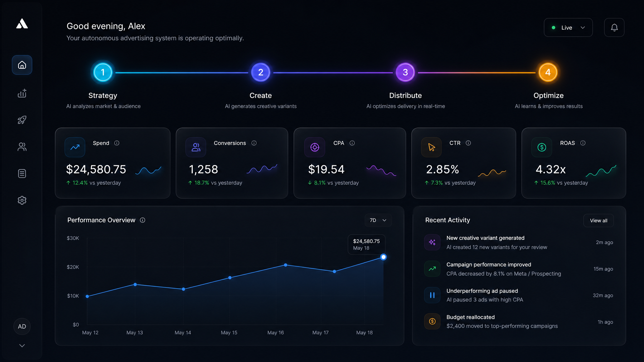Click the CPA target icon
The width and height of the screenshot is (644, 362).
pyautogui.click(x=315, y=147)
